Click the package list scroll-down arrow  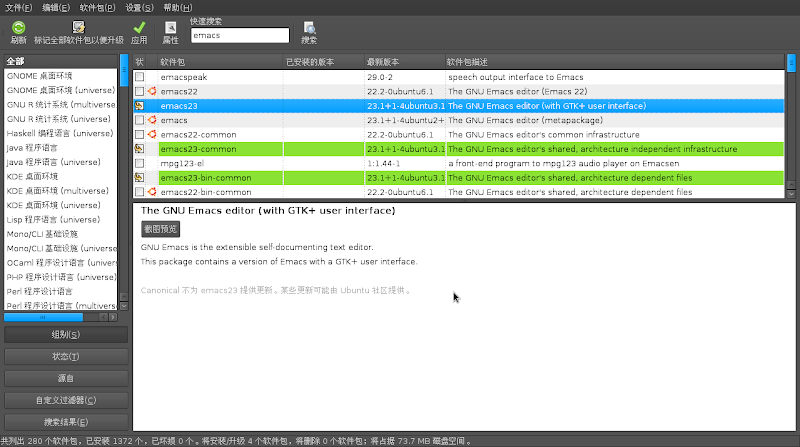point(791,194)
